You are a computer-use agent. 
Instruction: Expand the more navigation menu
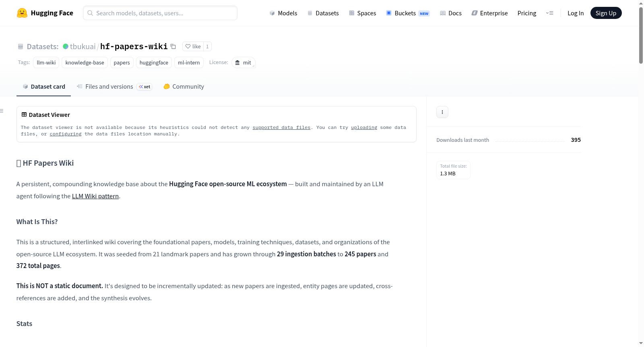549,13
